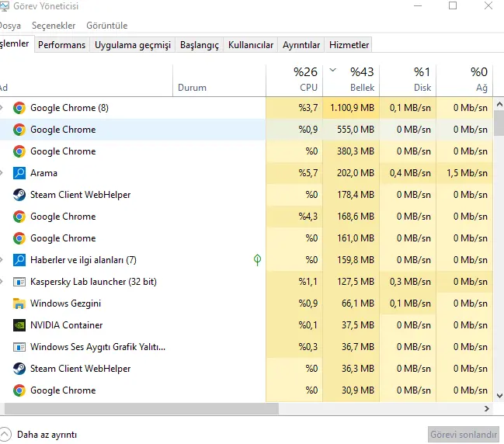Click the Chrome icon in the 380,3 MB row
504x444 pixels.
click(x=19, y=151)
